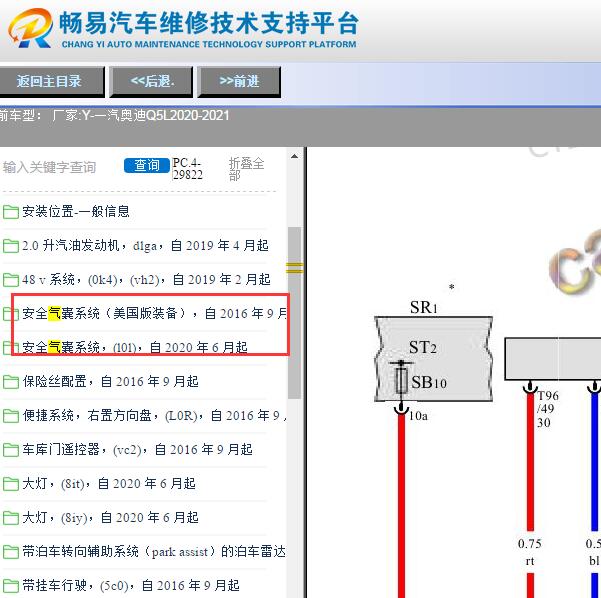Select 保险丝配置, 自 2016 年 9 月起
This screenshot has height=598, width=601.
point(110,381)
